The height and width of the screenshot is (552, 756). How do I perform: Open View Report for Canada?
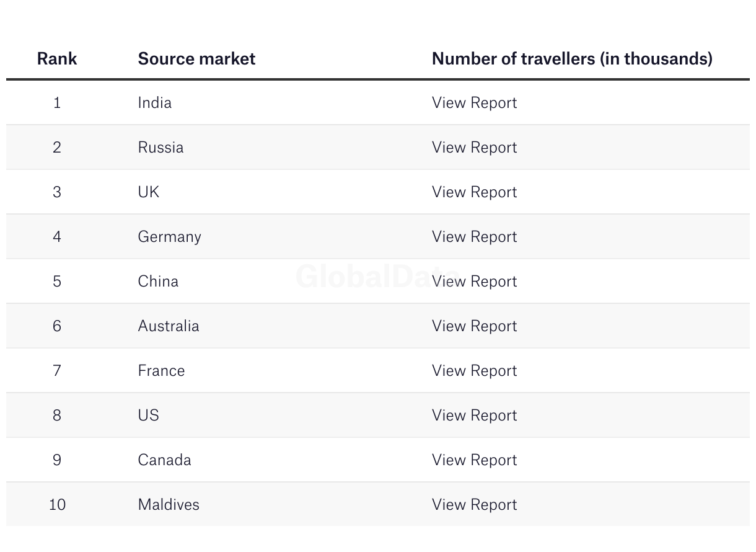[474, 460]
